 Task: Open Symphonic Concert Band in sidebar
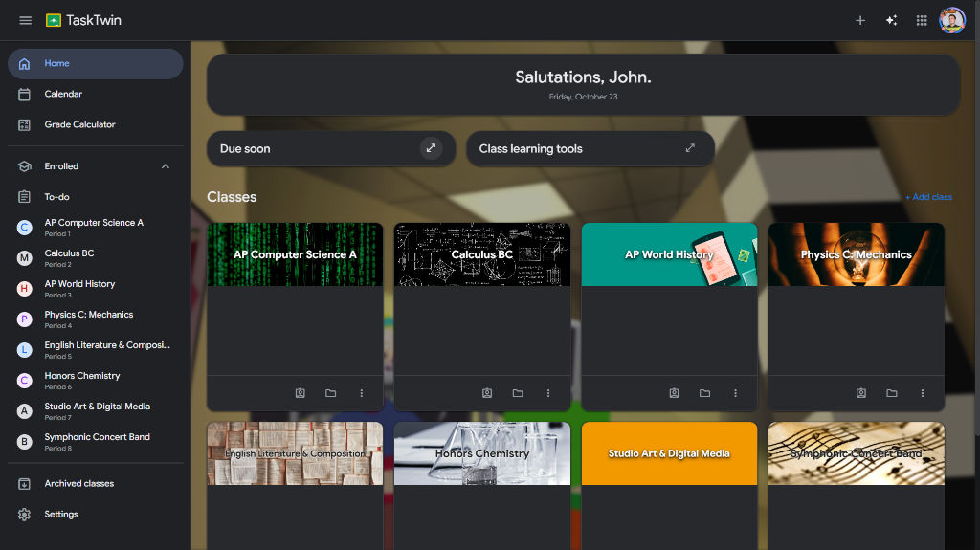coord(95,442)
